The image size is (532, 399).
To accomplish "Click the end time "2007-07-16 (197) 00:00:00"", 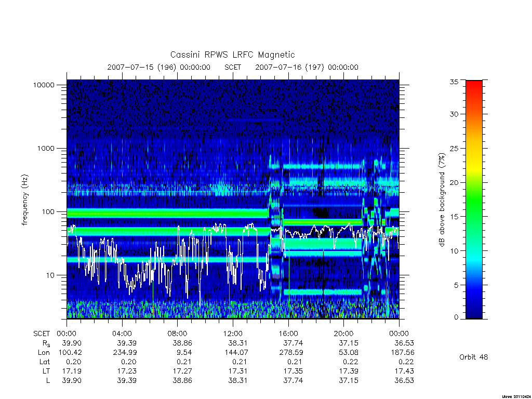I will coord(307,67).
